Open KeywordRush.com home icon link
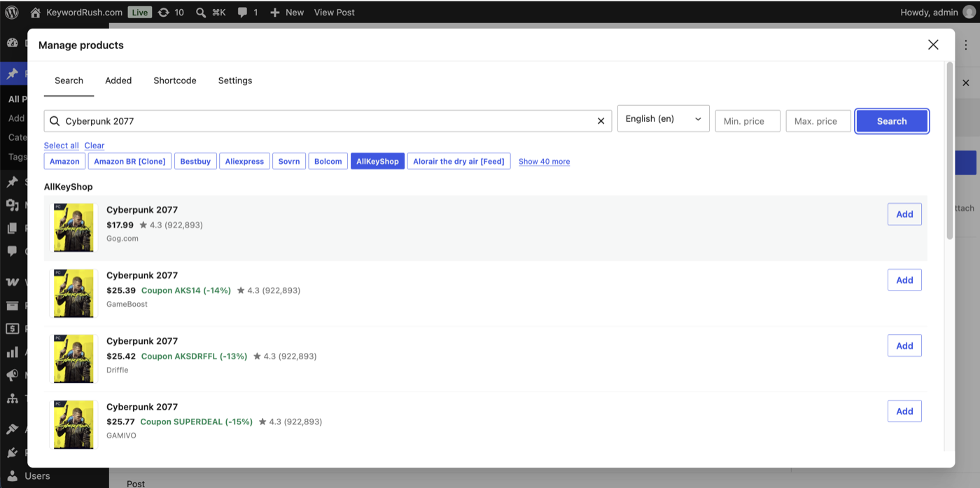The width and height of the screenshot is (980, 488). click(35, 12)
